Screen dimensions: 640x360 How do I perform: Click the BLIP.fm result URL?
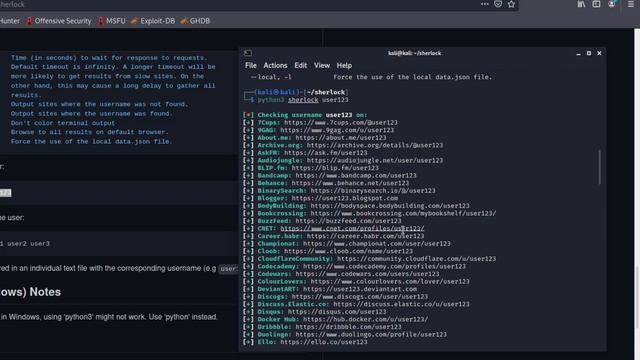click(335, 168)
